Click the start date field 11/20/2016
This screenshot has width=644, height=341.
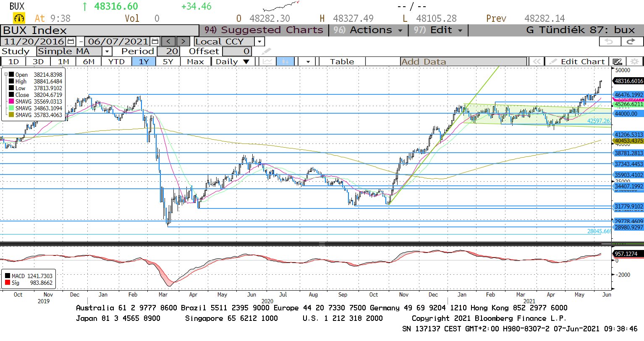click(34, 42)
